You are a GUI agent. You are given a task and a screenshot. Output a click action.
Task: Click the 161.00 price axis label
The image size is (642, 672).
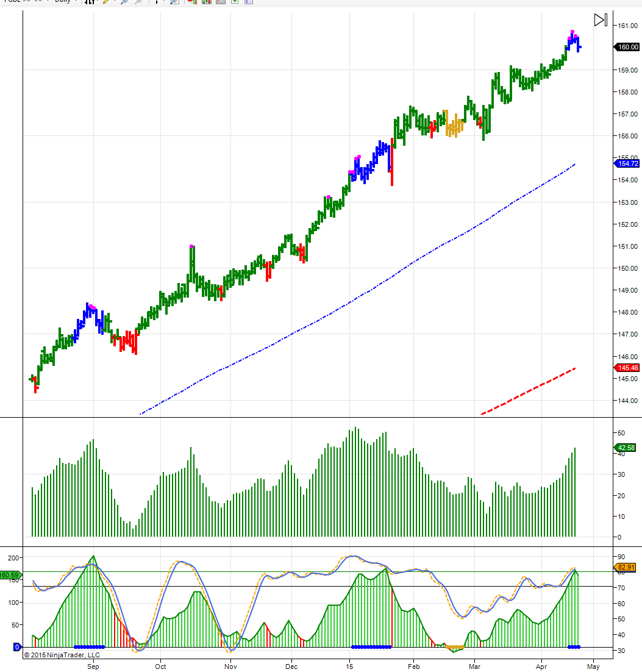point(627,26)
